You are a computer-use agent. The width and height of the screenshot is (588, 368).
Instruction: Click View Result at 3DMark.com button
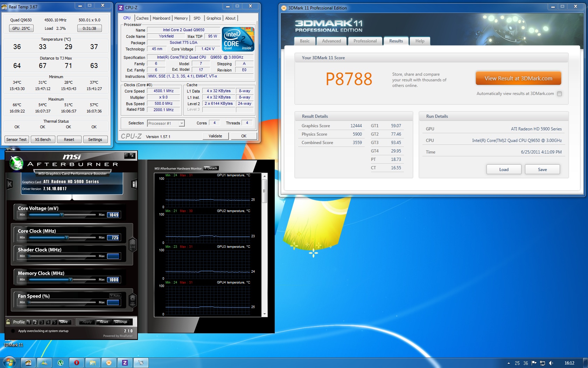[x=518, y=79]
